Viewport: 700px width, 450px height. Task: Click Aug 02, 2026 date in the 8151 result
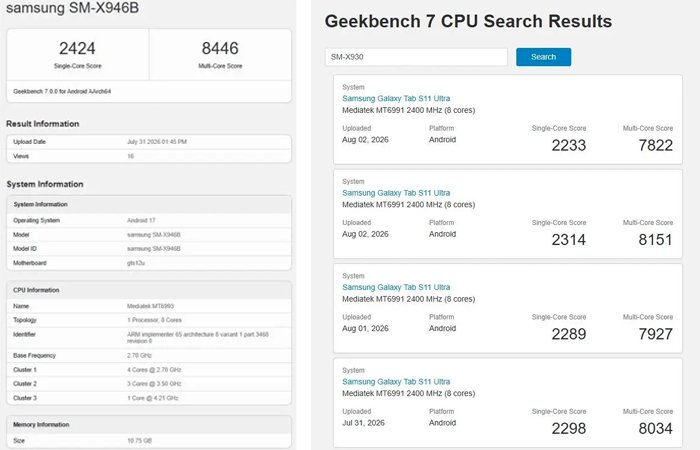pos(365,234)
